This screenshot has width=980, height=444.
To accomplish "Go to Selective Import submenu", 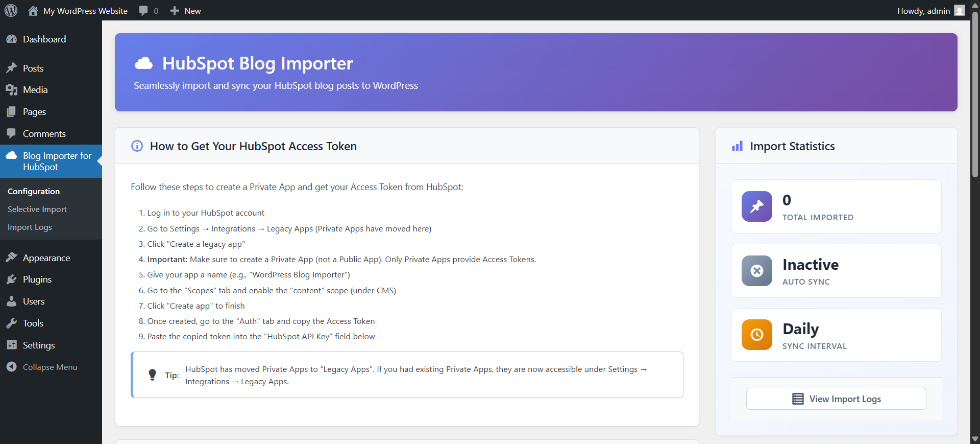I will click(x=37, y=209).
